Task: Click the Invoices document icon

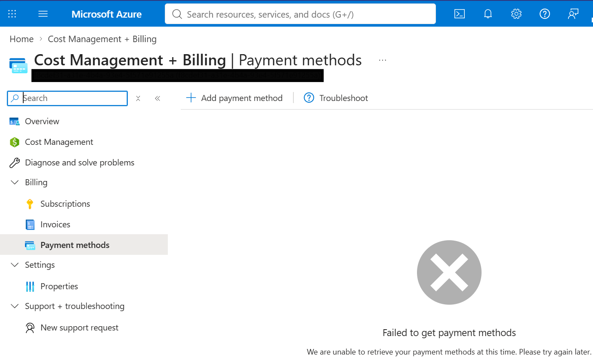Action: pyautogui.click(x=30, y=225)
